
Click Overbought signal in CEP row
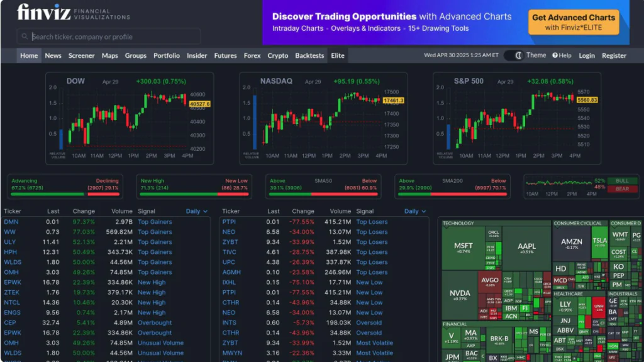pyautogui.click(x=155, y=322)
